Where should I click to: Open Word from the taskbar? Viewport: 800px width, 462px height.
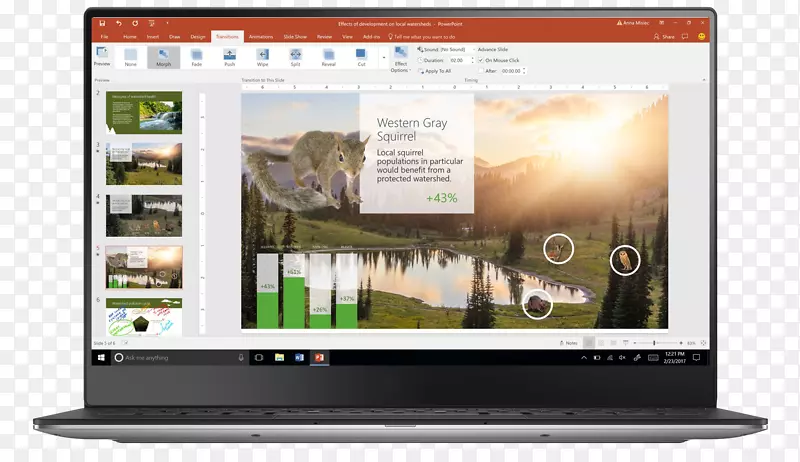[299, 357]
